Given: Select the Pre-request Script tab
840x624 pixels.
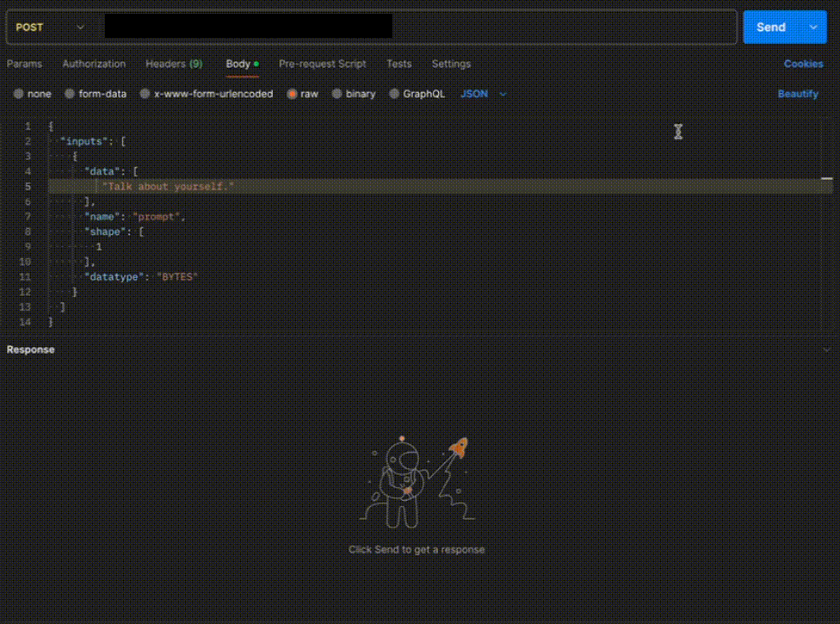Looking at the screenshot, I should (x=322, y=64).
